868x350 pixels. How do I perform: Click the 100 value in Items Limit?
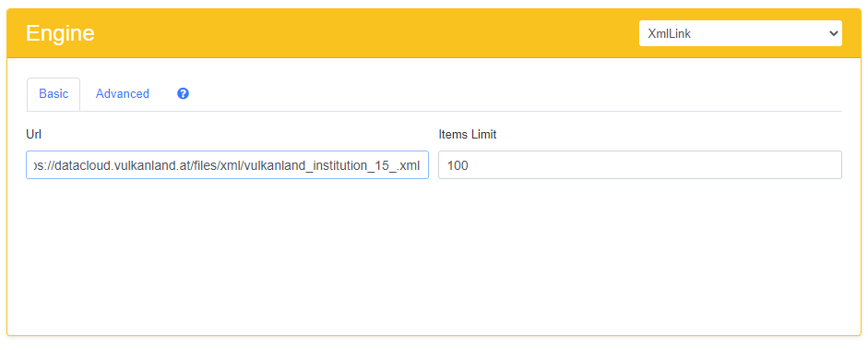pyautogui.click(x=458, y=165)
